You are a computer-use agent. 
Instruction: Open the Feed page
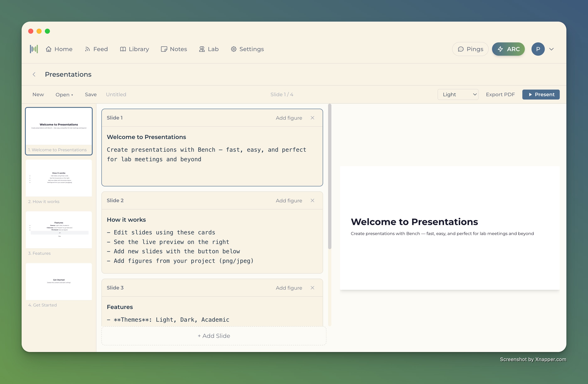click(x=96, y=49)
